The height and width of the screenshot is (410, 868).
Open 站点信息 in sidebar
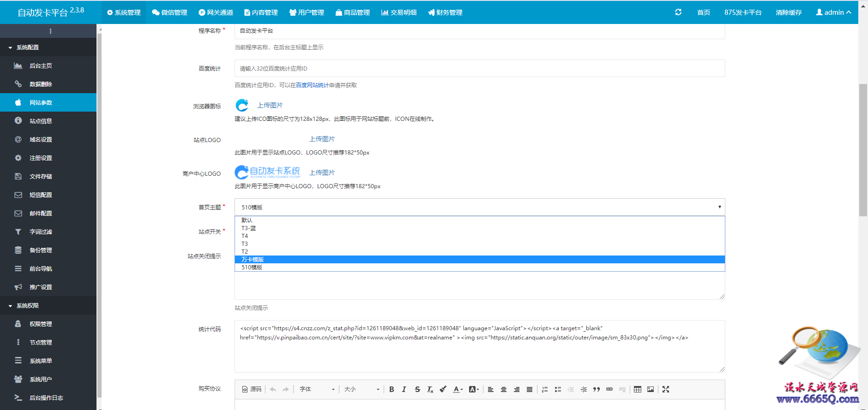click(x=48, y=121)
